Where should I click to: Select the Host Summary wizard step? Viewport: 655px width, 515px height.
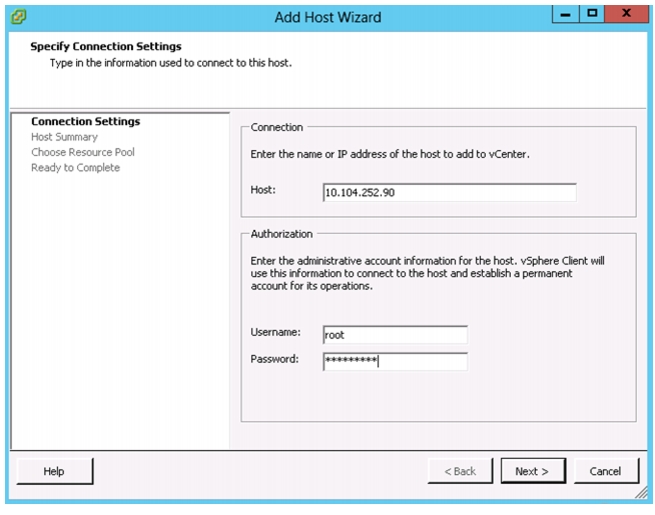tap(64, 137)
